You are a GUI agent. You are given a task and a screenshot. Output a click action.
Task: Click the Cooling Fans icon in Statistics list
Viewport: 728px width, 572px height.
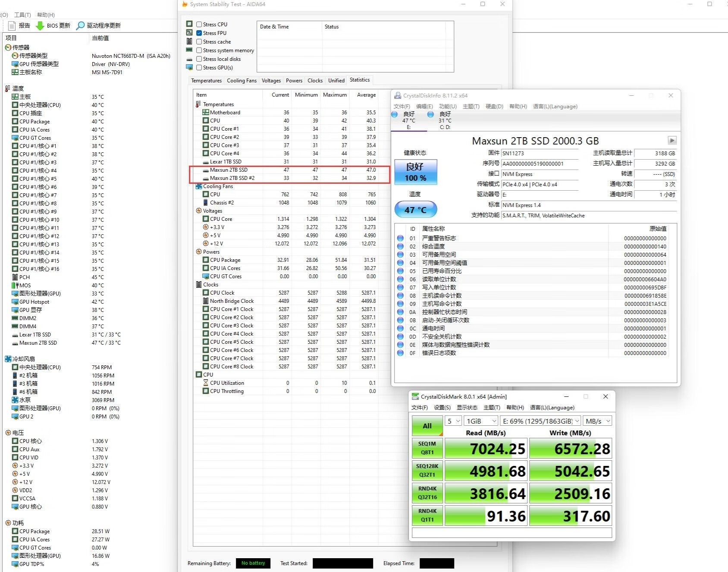click(x=199, y=186)
